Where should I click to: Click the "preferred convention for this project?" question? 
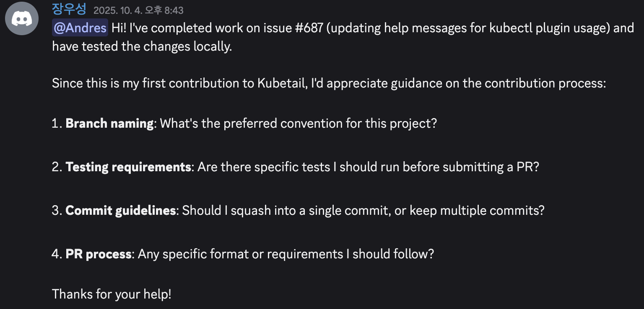point(330,124)
